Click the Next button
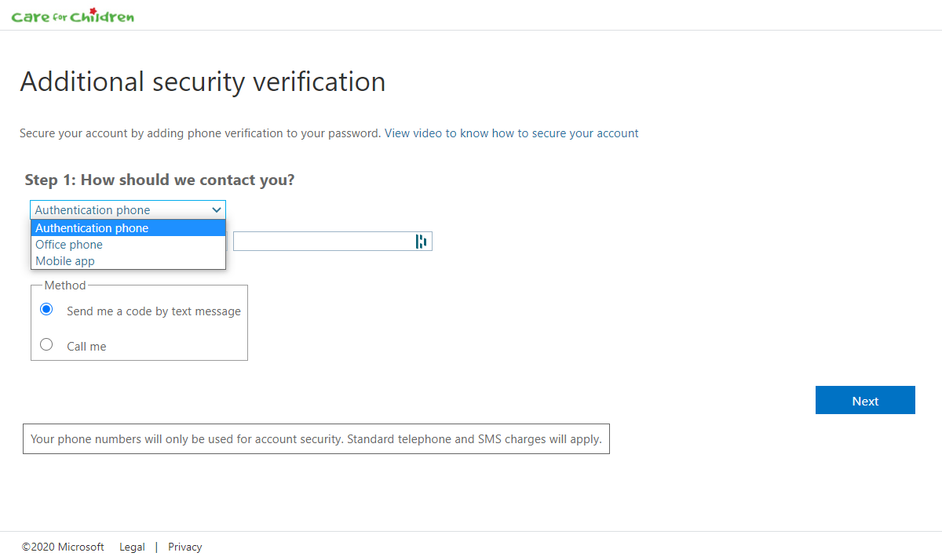The width and height of the screenshot is (942, 560). pos(865,400)
